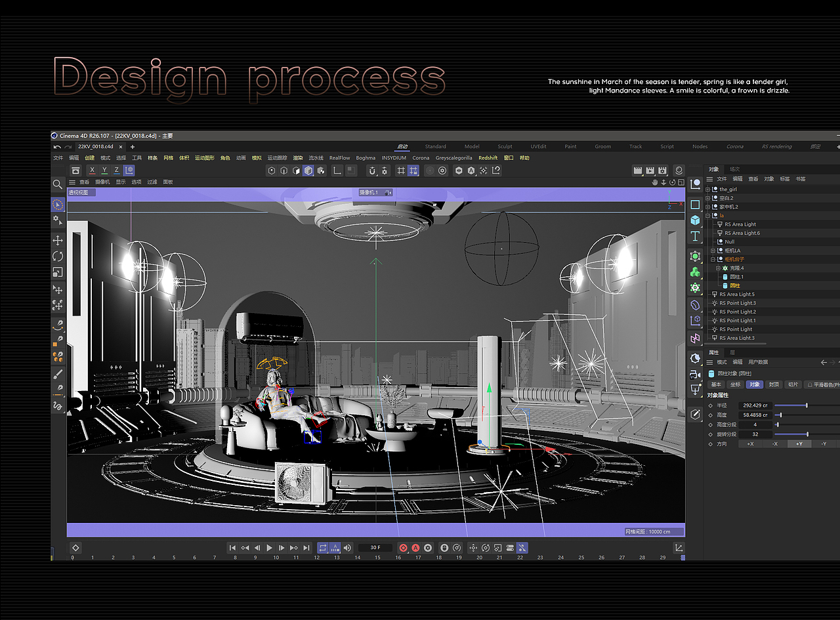
Task: Play the animation forward
Action: pyautogui.click(x=269, y=548)
